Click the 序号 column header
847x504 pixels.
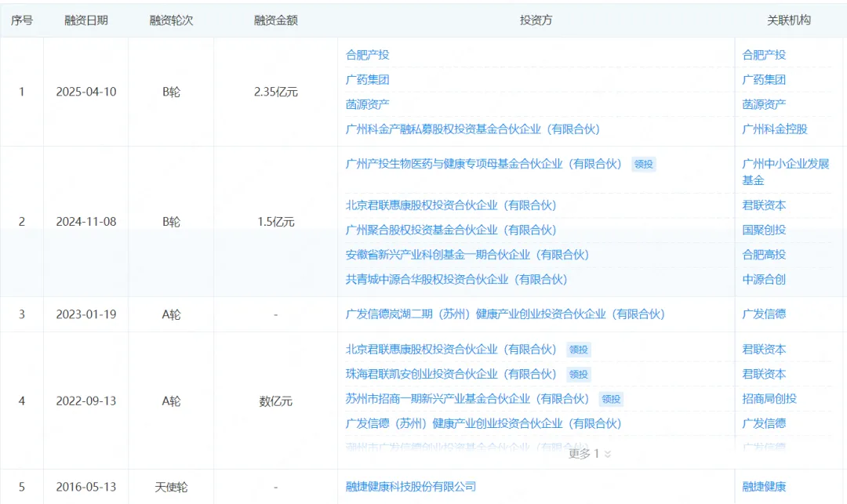(22, 20)
